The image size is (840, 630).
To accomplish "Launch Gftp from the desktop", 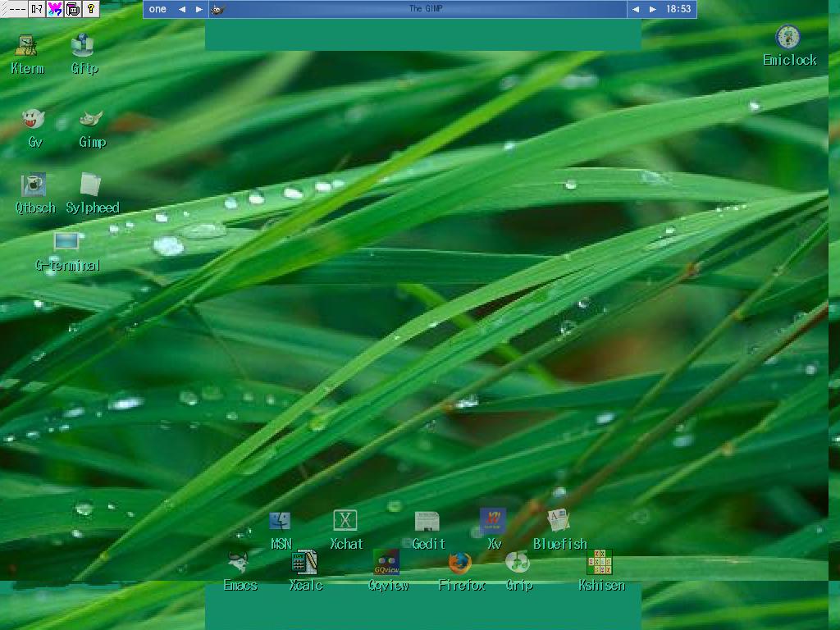I will click(x=83, y=46).
